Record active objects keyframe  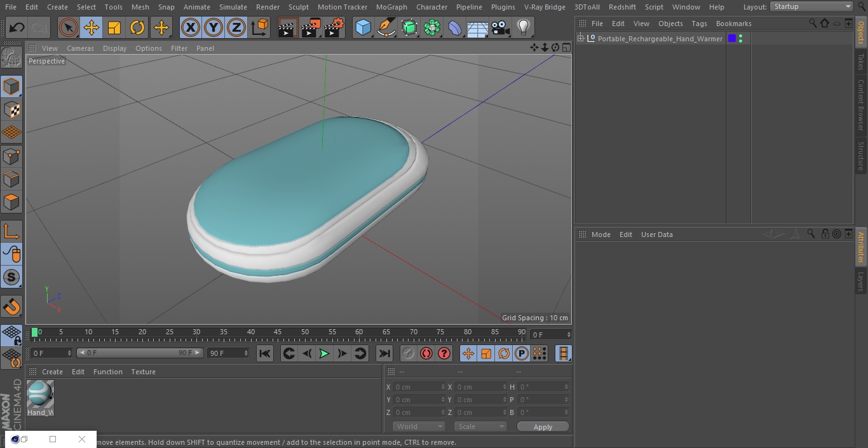[408, 353]
